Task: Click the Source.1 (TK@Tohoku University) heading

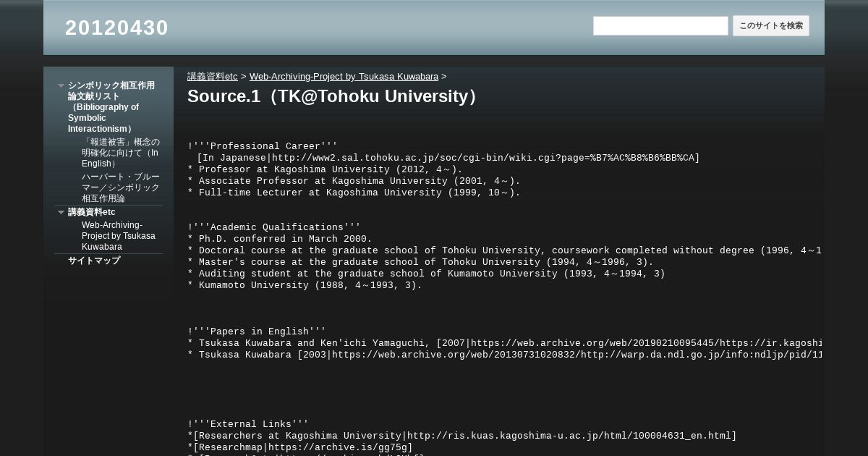Action: tap(333, 96)
